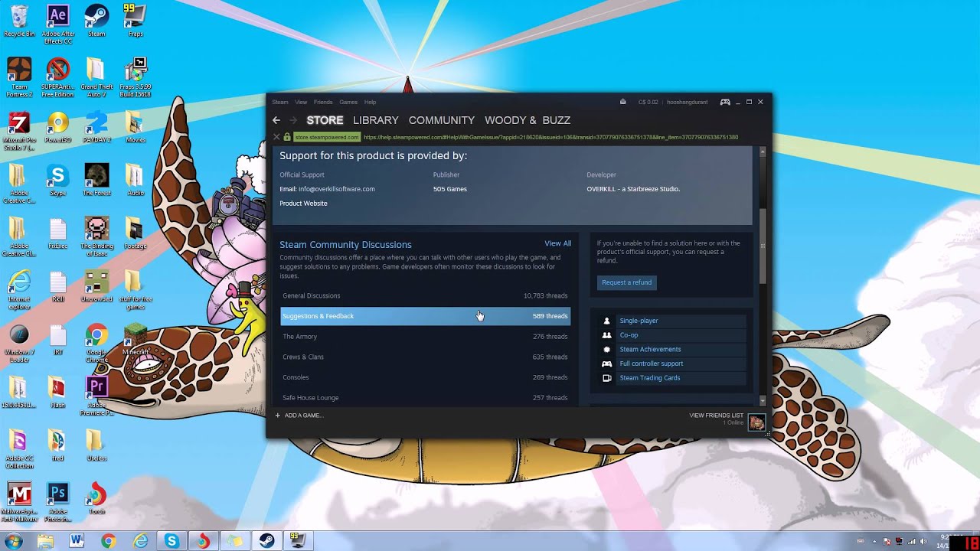This screenshot has width=980, height=551.
Task: Open SUPERAntiSpyware Free Edition desktop icon
Action: pos(57,77)
